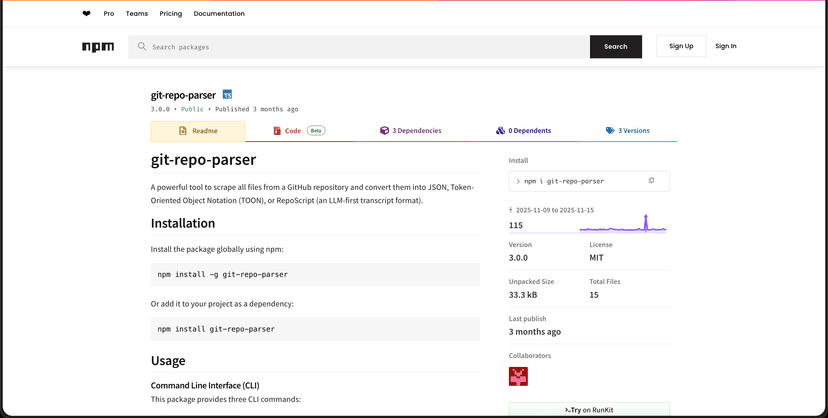This screenshot has height=418, width=828.
Task: Open the 3 Dependencies tab
Action: (410, 131)
